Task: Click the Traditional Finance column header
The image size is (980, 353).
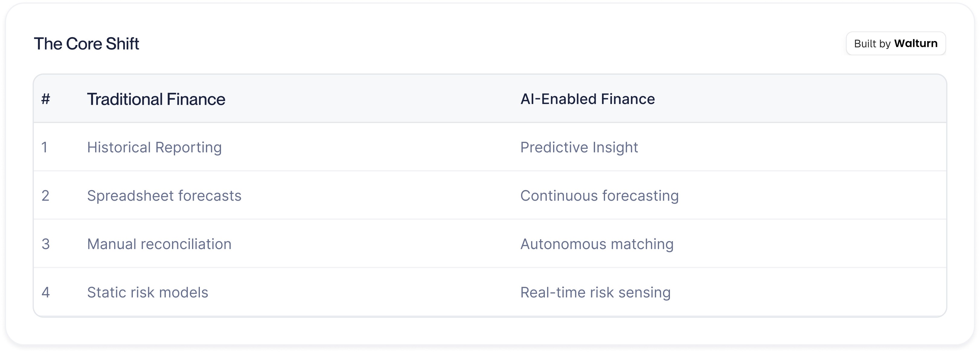Action: coord(156,99)
